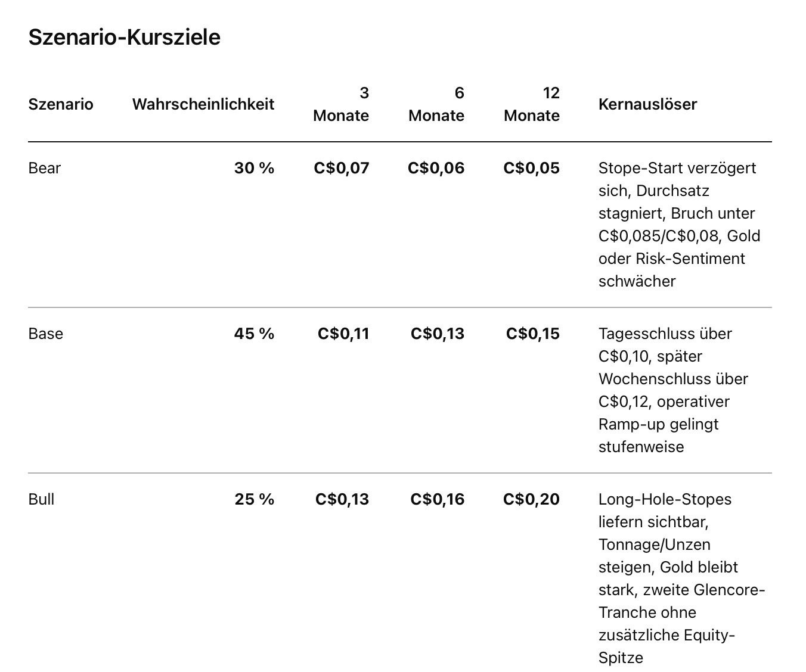Click the Bull scenario row label
Image resolution: width=806 pixels, height=672 pixels.
(x=41, y=499)
